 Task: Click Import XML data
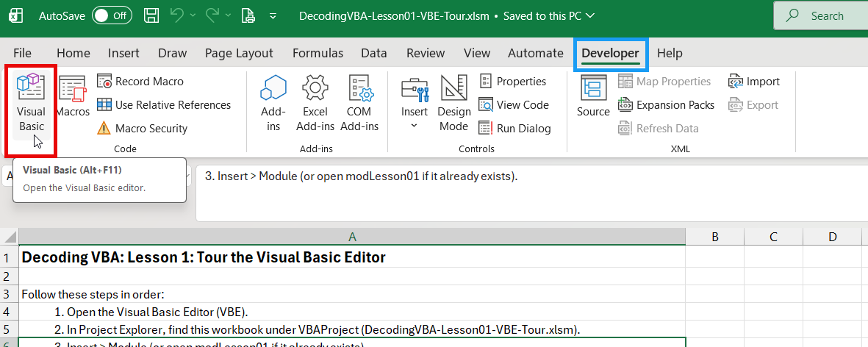[x=754, y=82]
